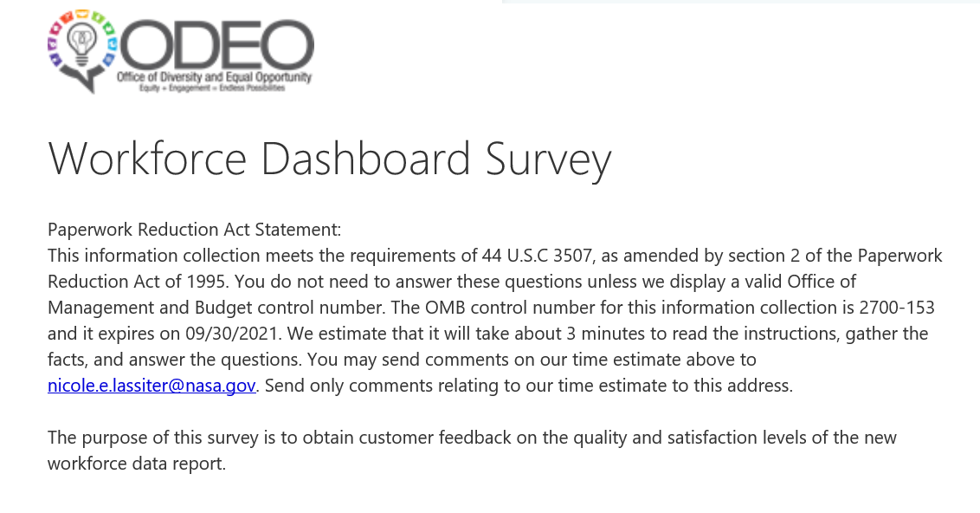Click the light bar at top right edge
980x513 pixels.
(x=740, y=2)
